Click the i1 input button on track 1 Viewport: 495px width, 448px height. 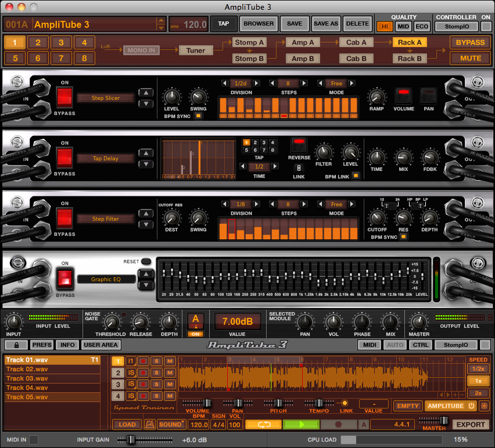(130, 361)
